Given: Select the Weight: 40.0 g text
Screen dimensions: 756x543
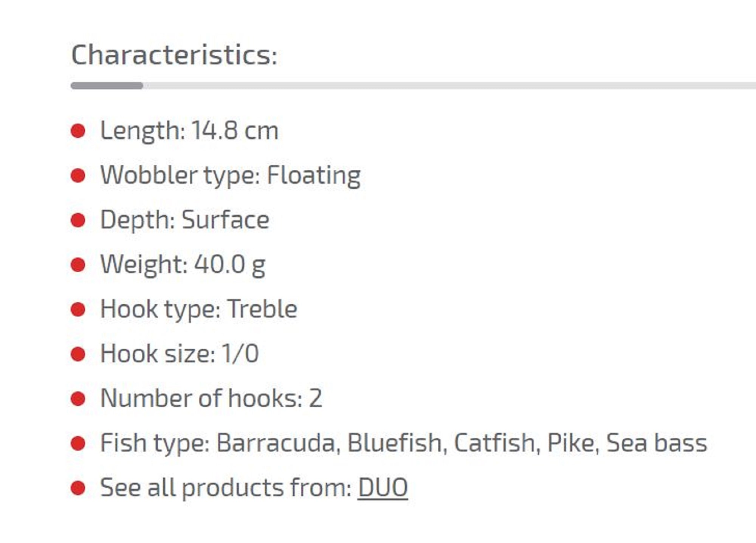Looking at the screenshot, I should [x=183, y=265].
